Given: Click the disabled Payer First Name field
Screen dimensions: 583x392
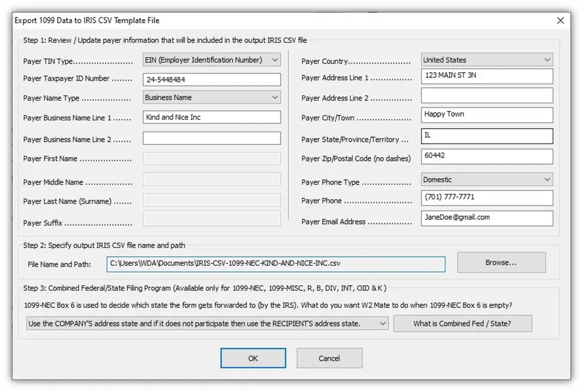Looking at the screenshot, I should (x=211, y=158).
